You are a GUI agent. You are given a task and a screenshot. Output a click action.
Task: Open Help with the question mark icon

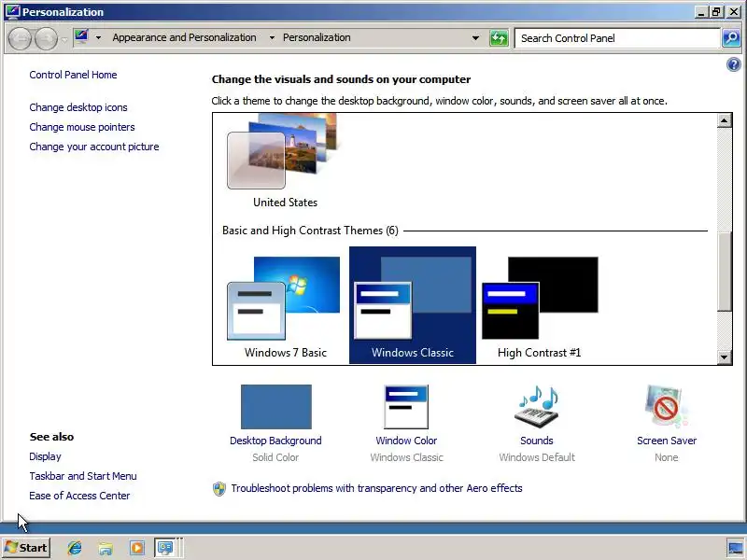point(734,64)
